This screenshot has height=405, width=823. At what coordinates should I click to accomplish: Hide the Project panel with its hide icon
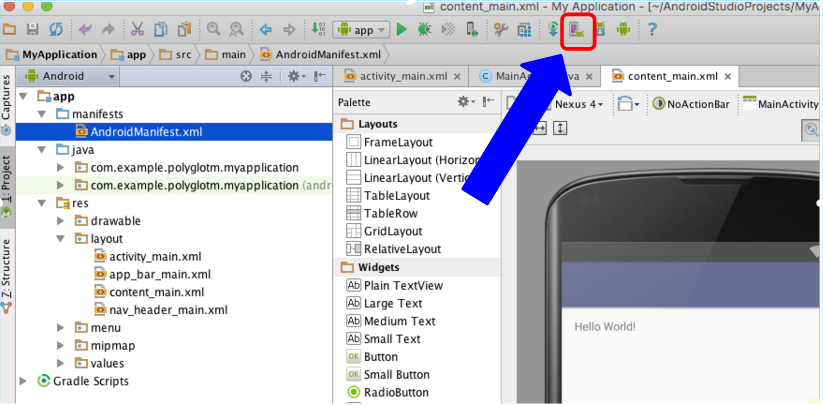point(320,77)
